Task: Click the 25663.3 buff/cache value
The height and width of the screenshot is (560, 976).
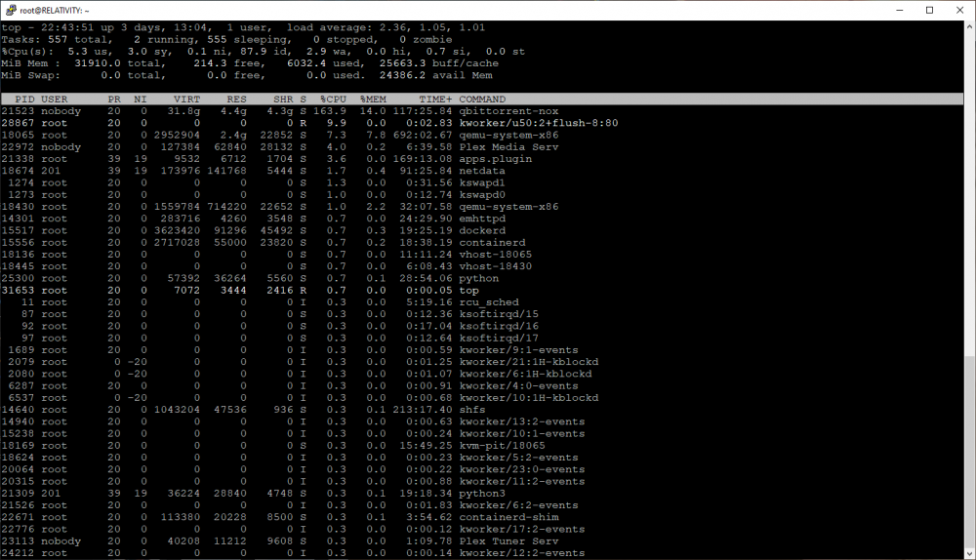Action: pos(403,62)
